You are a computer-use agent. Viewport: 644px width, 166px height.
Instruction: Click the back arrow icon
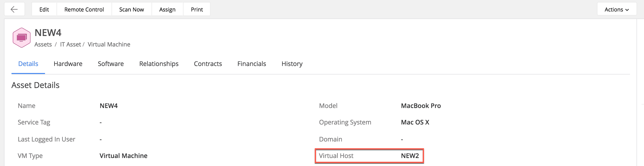[14, 9]
